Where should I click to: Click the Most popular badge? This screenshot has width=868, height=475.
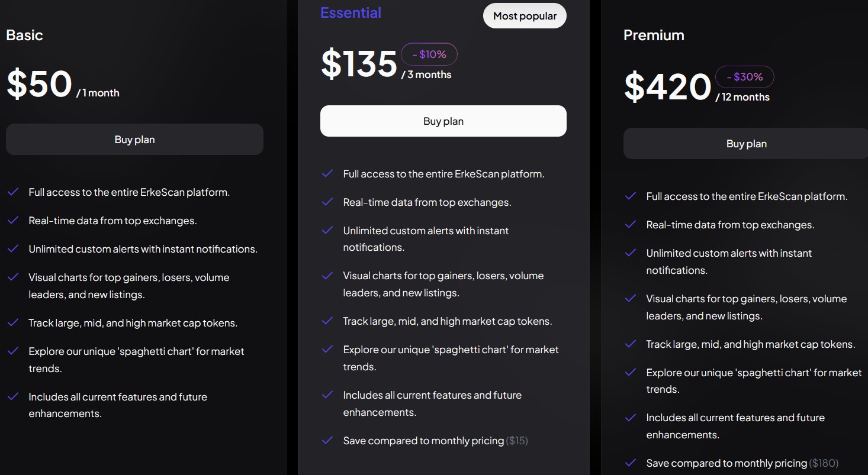(525, 16)
